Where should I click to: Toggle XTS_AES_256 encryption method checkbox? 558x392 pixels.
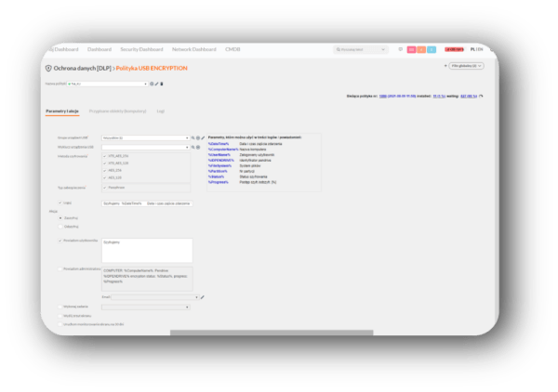click(104, 156)
